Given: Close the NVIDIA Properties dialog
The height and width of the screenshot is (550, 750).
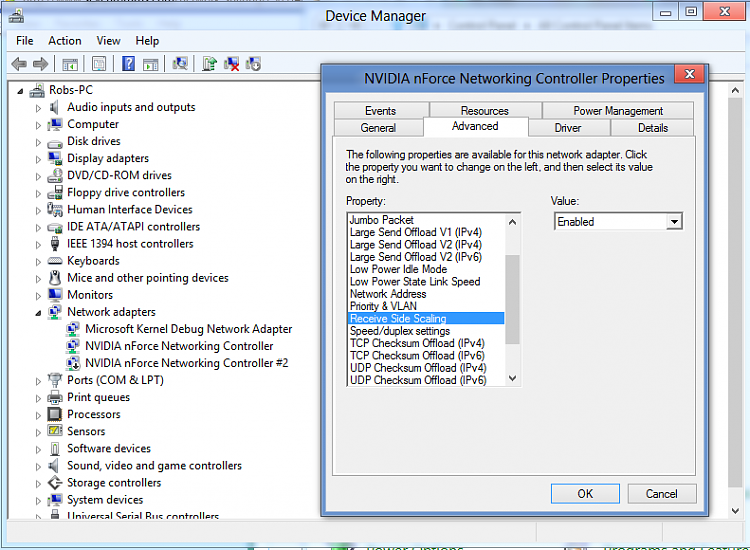Looking at the screenshot, I should 689,74.
